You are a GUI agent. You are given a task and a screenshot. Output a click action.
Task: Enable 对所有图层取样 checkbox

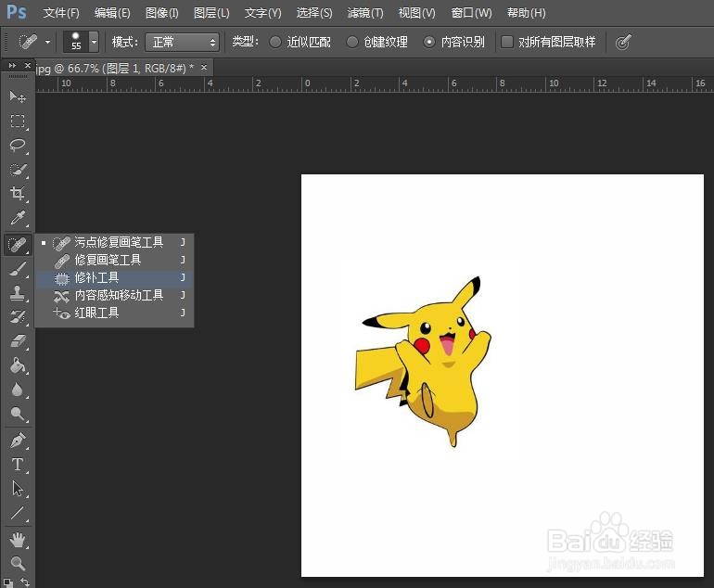pos(507,42)
